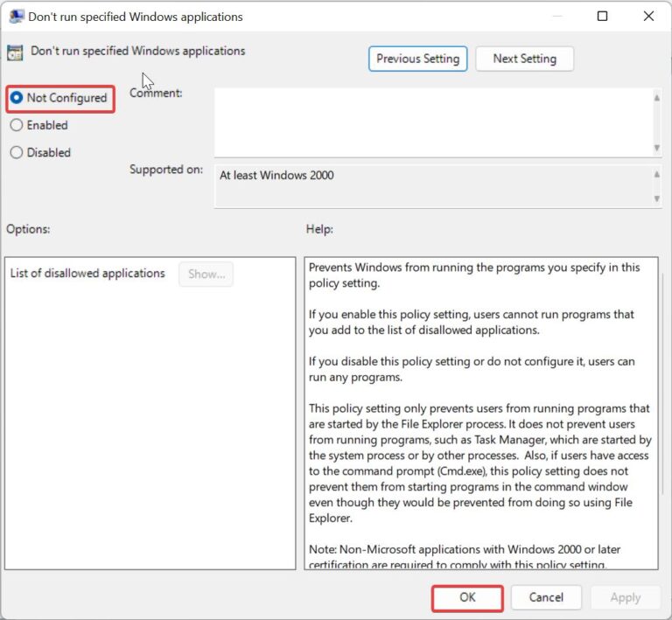Click the policy setting icon beside the heading
Image resolution: width=672 pixels, height=620 pixels.
coord(16,52)
